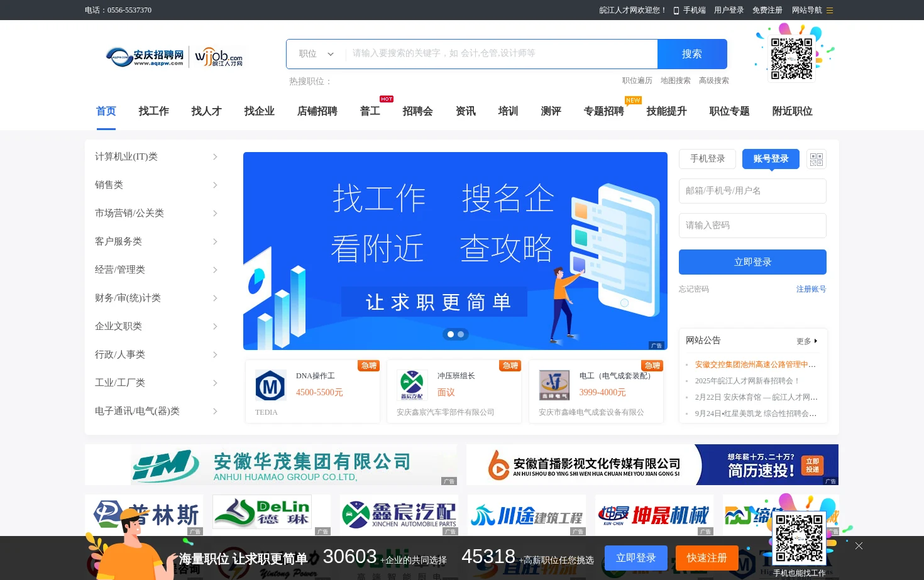Image resolution: width=924 pixels, height=580 pixels.
Task: Expand the 工业/工厂类 category
Action: click(157, 383)
